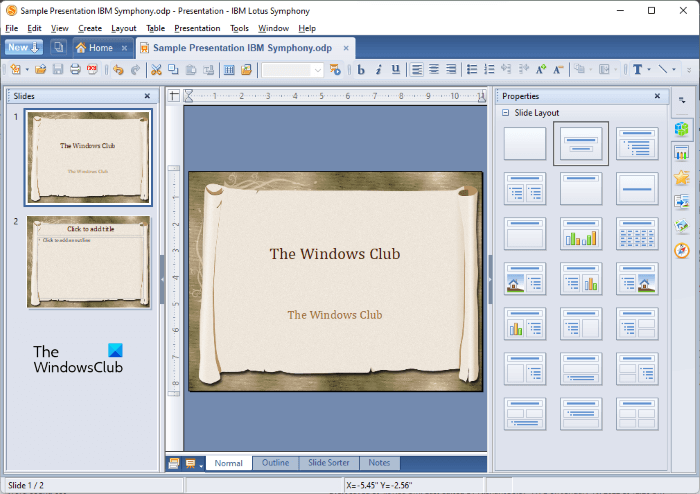Click the Undo arrow icon
The height and width of the screenshot is (494, 700).
point(118,69)
